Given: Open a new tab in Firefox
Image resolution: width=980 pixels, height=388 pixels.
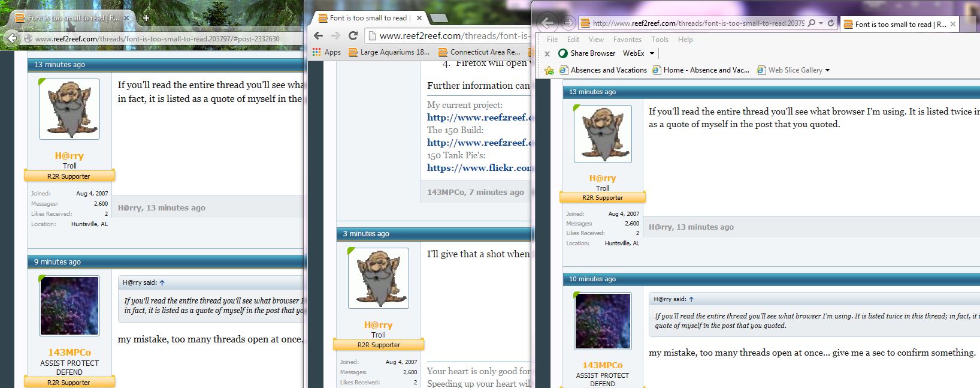Looking at the screenshot, I should (146, 18).
